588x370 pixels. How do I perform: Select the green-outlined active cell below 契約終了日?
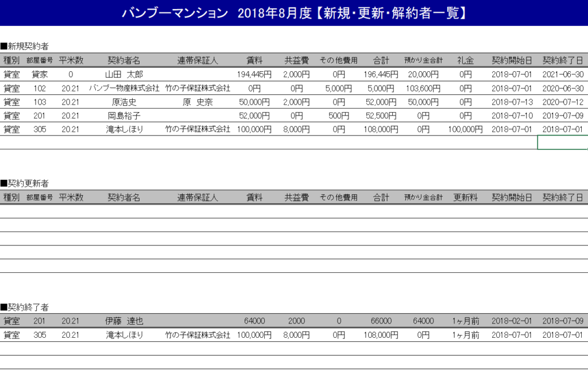pyautogui.click(x=563, y=142)
